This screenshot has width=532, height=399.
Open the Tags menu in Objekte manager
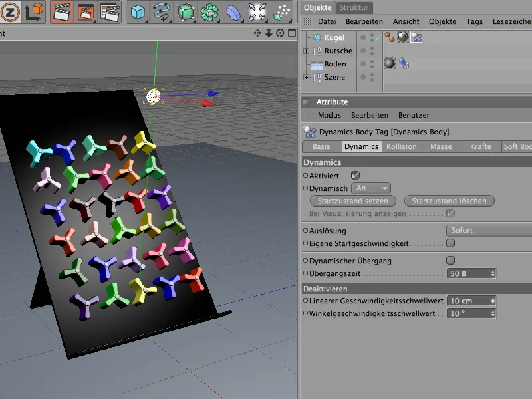coord(474,21)
